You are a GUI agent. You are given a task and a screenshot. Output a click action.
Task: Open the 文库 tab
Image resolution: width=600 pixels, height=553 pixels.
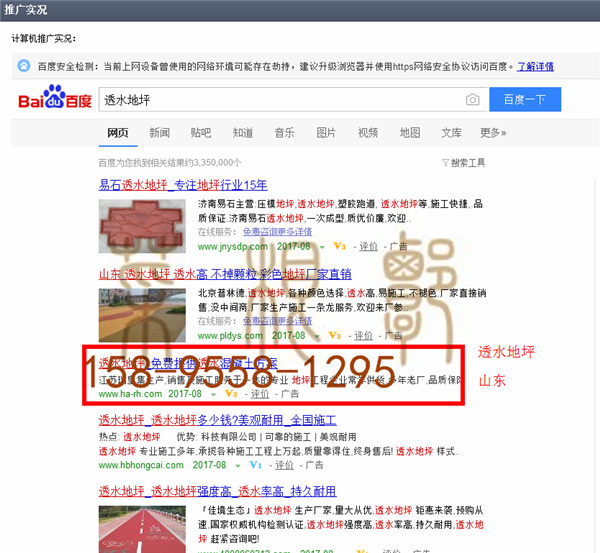click(452, 133)
